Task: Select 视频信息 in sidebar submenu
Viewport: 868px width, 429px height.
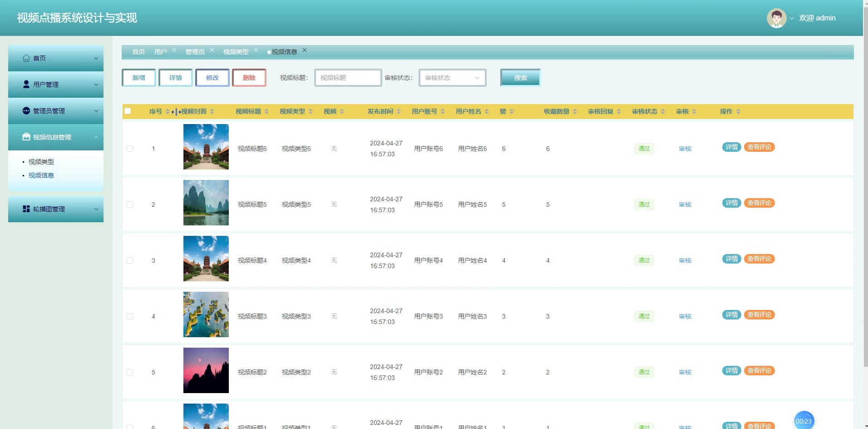Action: [x=41, y=175]
